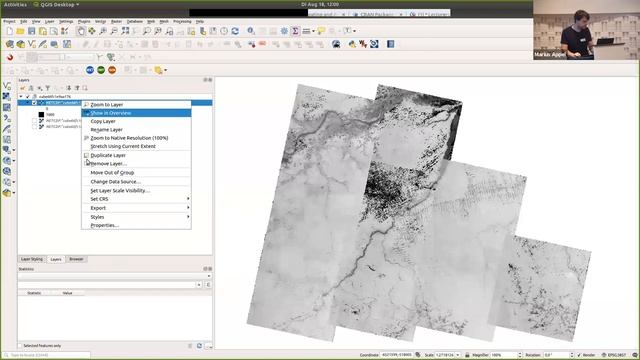
Task: Open the Scale dropdown in status bar
Action: pos(458,355)
